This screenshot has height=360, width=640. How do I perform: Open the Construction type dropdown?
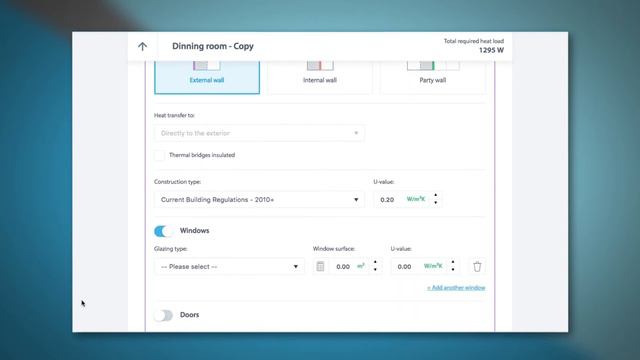(x=259, y=200)
